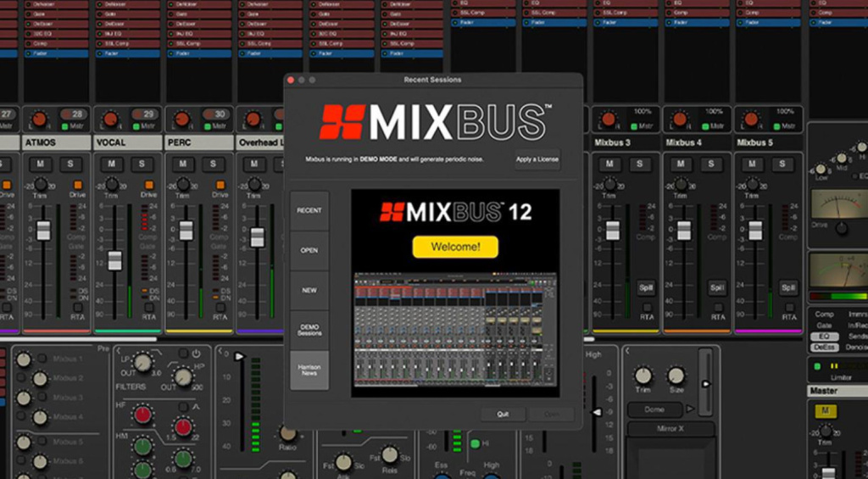Collapse the compressor panel chevron
This screenshot has width=868, height=479.
220,350
